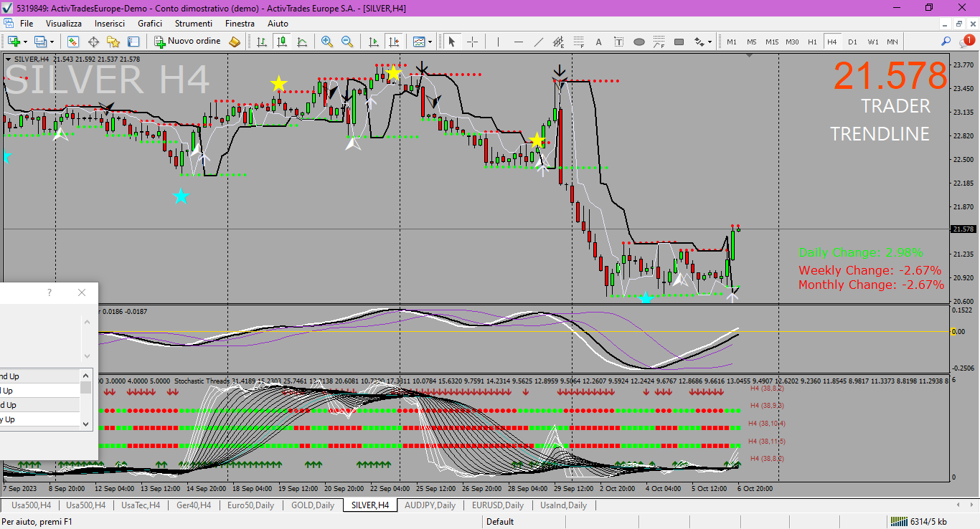Screen dimensions: 980x529
Task: Select the Fibonacci arc tool
Action: [x=659, y=42]
